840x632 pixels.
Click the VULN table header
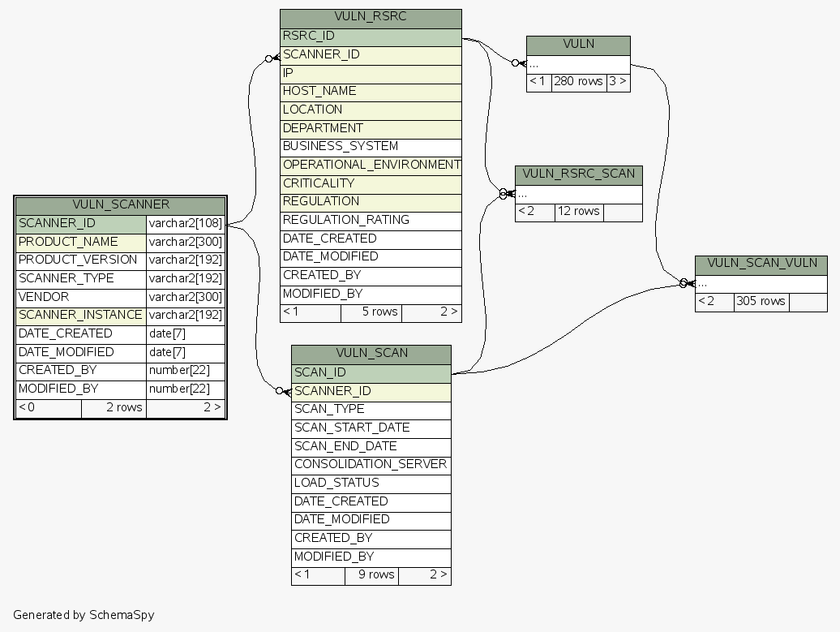click(578, 45)
